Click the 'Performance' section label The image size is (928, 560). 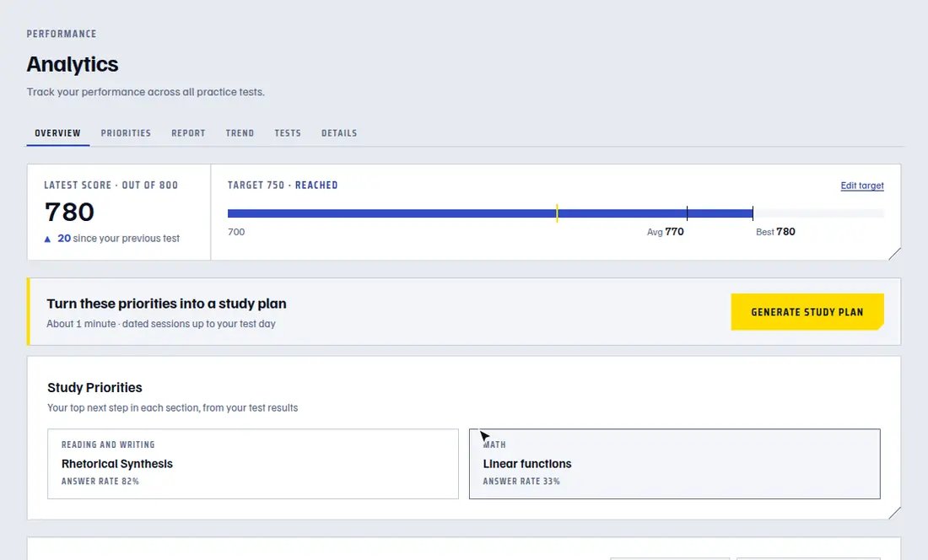(62, 34)
